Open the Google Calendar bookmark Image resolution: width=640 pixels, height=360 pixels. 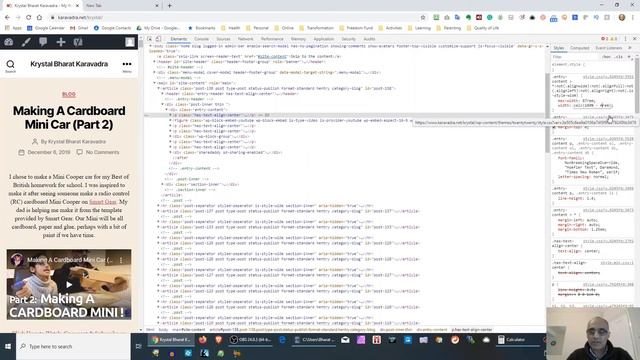[x=46, y=28]
